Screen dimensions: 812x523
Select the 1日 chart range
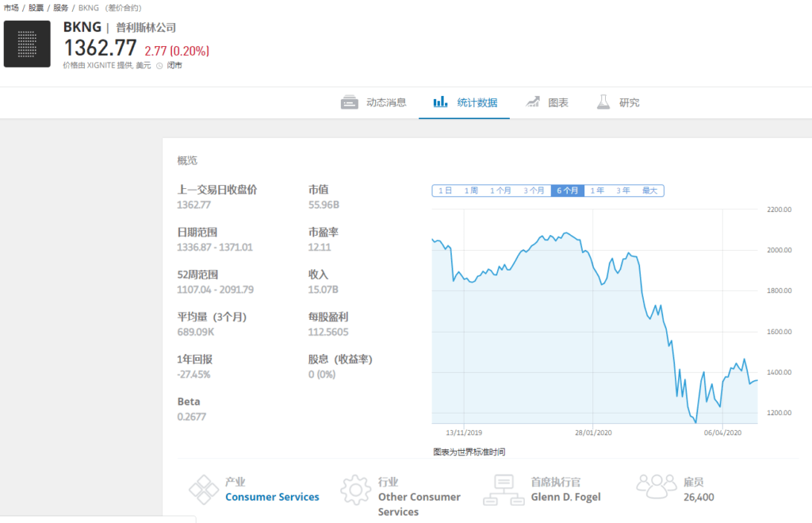coord(446,190)
